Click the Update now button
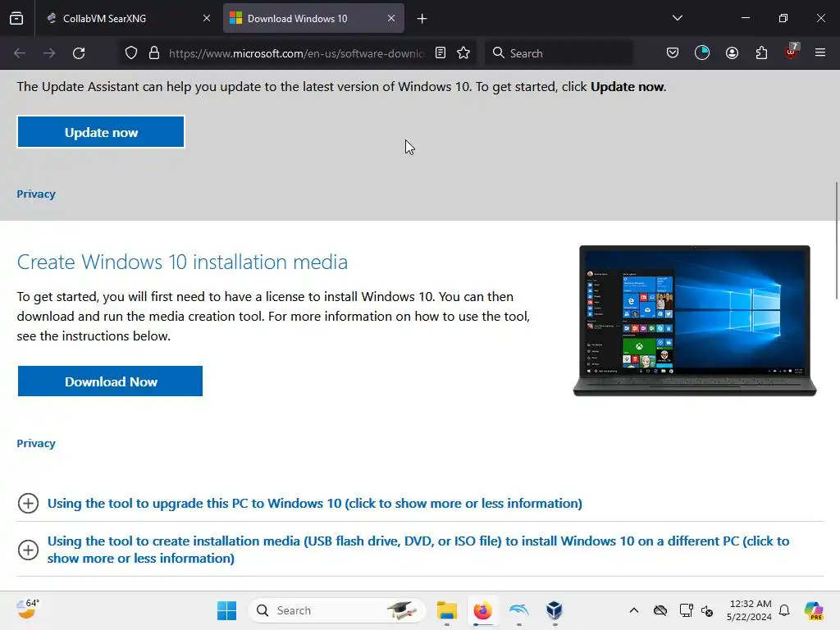The width and height of the screenshot is (840, 630). point(101,132)
